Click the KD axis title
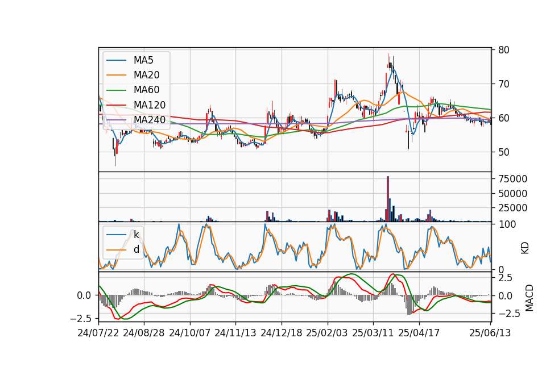Screen dimensions: 546x392 525,248
